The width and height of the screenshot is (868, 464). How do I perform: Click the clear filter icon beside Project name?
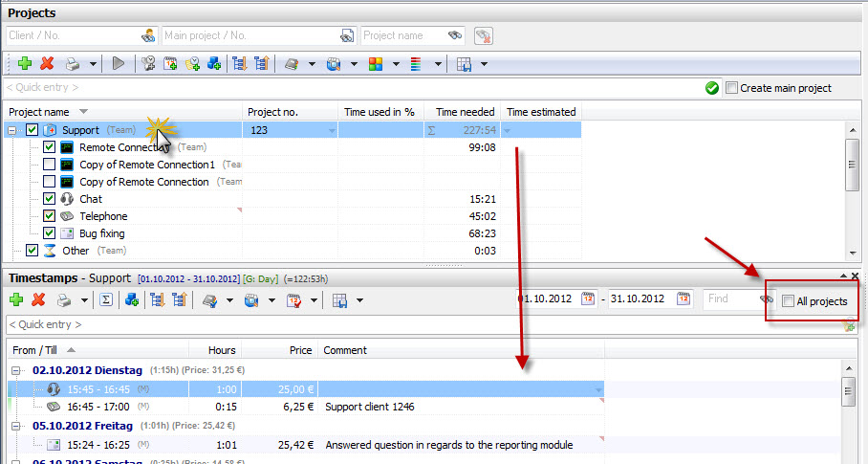point(484,36)
